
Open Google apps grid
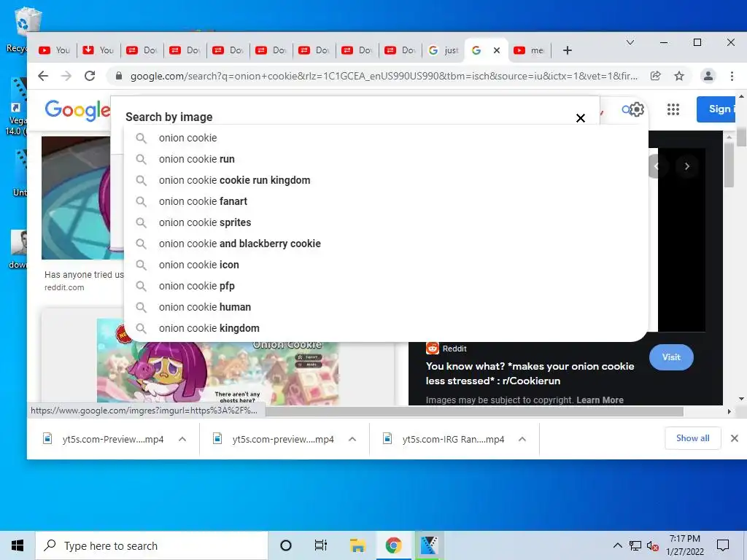pos(673,109)
